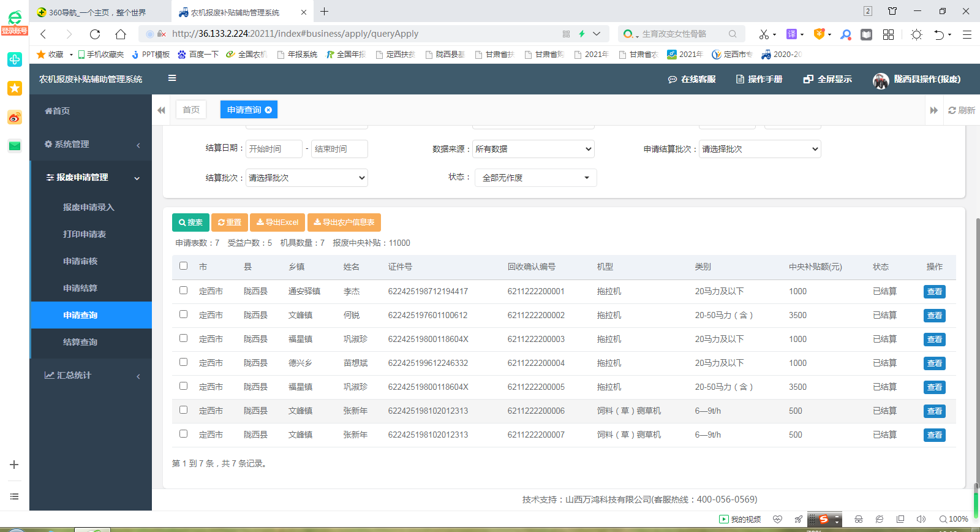Open the mail icon in browser sidebar

click(15, 146)
